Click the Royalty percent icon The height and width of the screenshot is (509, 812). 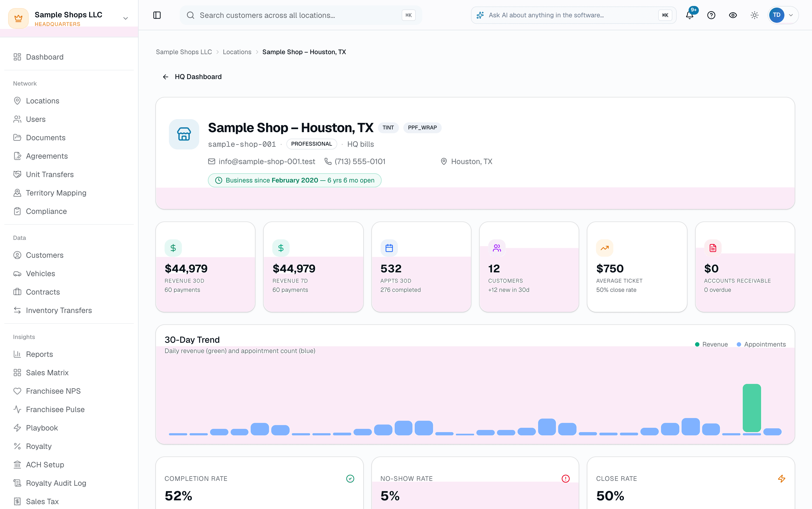(x=17, y=446)
